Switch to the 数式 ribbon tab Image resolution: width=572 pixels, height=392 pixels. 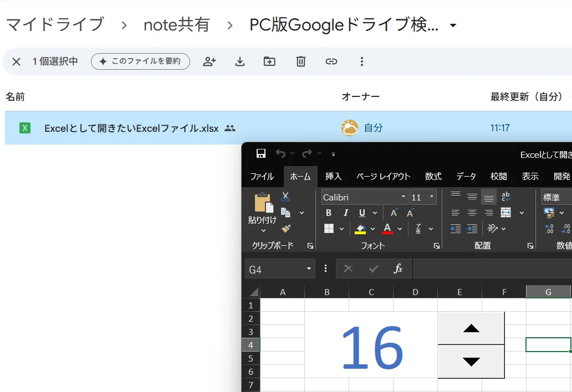433,176
